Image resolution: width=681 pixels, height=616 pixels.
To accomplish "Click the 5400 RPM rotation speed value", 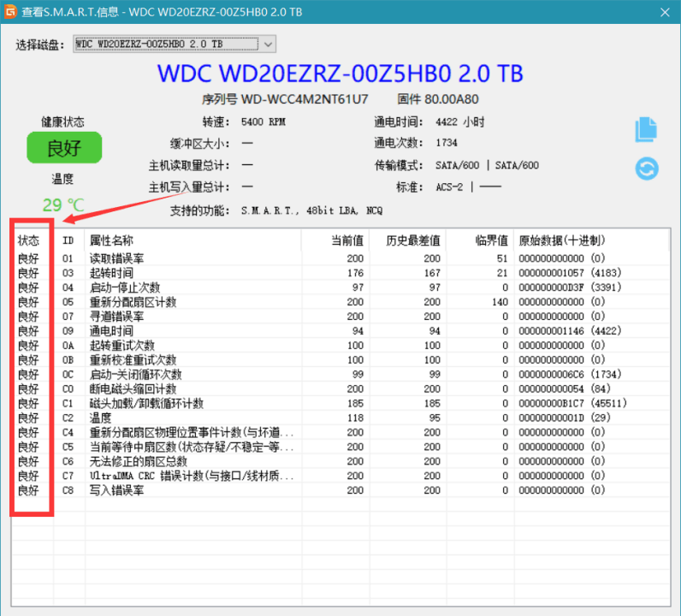I will coord(264,121).
